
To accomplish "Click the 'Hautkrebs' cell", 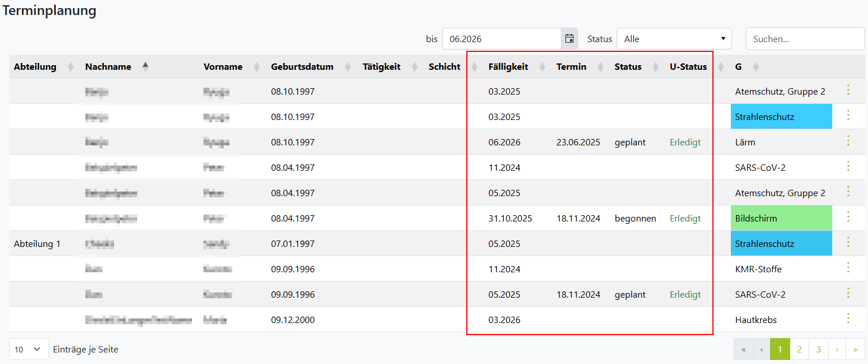I will [x=755, y=320].
